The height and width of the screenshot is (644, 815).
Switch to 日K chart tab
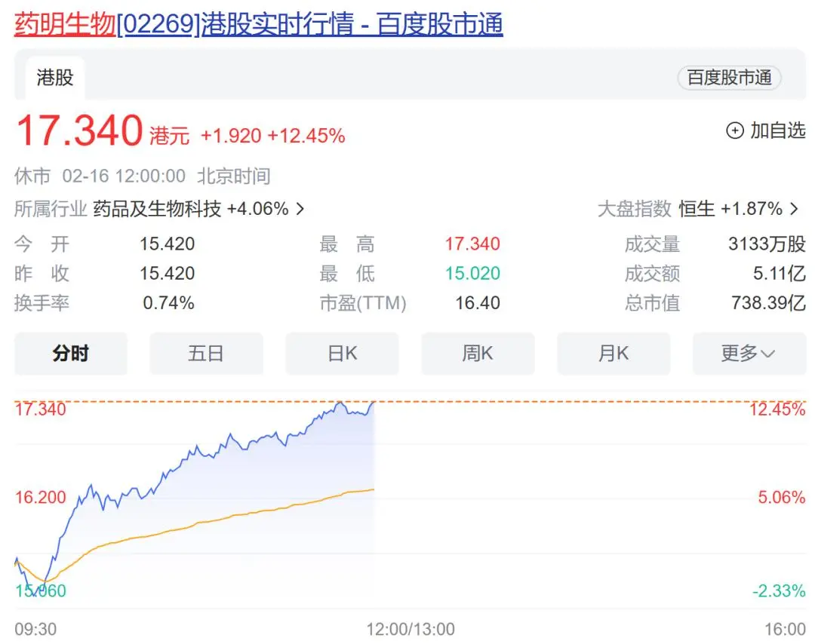[x=342, y=354]
